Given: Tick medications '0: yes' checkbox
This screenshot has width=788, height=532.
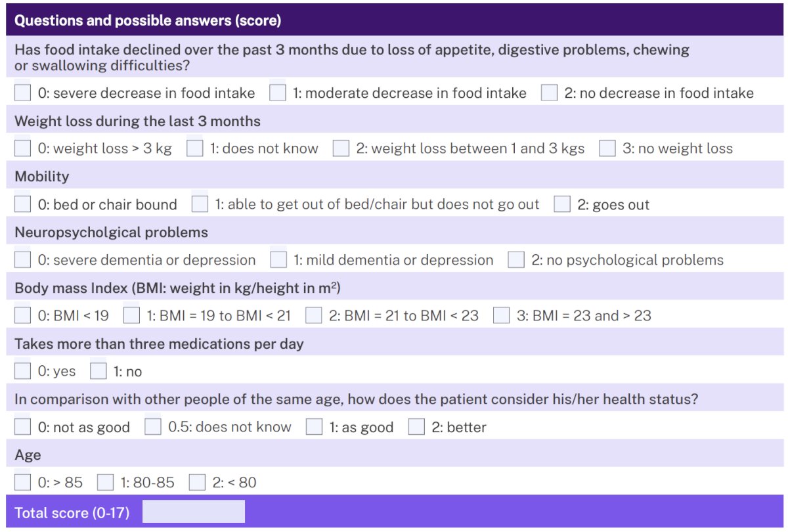Looking at the screenshot, I should pos(23,371).
